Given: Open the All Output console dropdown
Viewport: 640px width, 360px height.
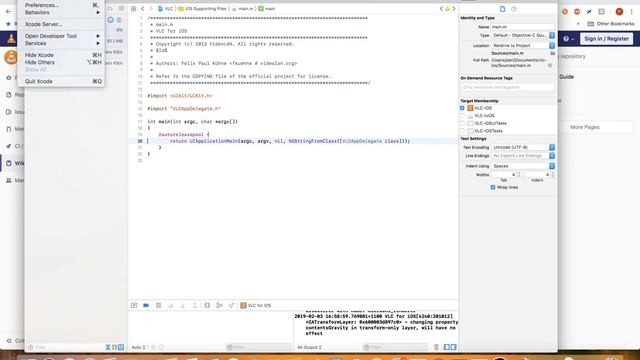Looking at the screenshot, I should tap(309, 347).
